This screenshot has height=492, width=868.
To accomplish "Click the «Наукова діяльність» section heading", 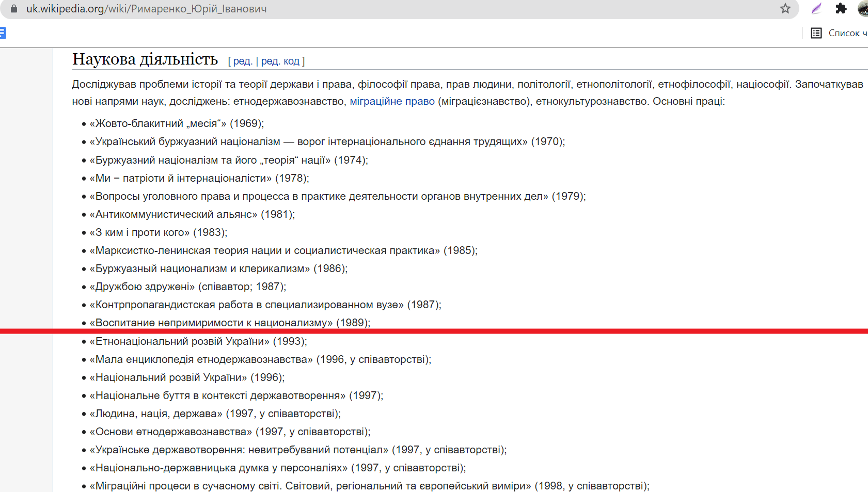I will tap(145, 59).
